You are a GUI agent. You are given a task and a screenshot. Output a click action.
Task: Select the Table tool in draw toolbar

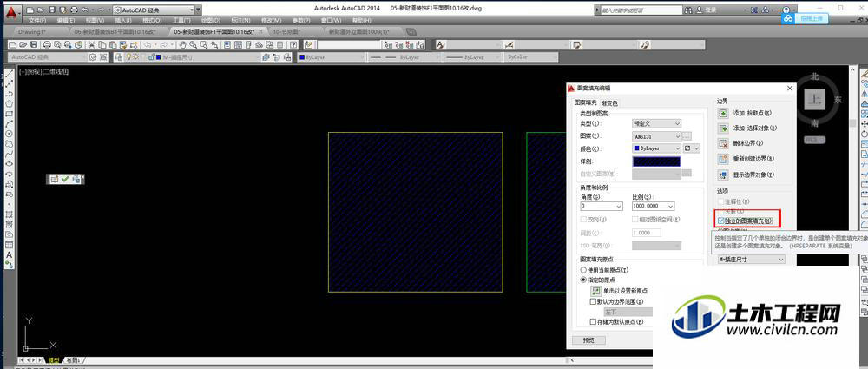click(9, 244)
